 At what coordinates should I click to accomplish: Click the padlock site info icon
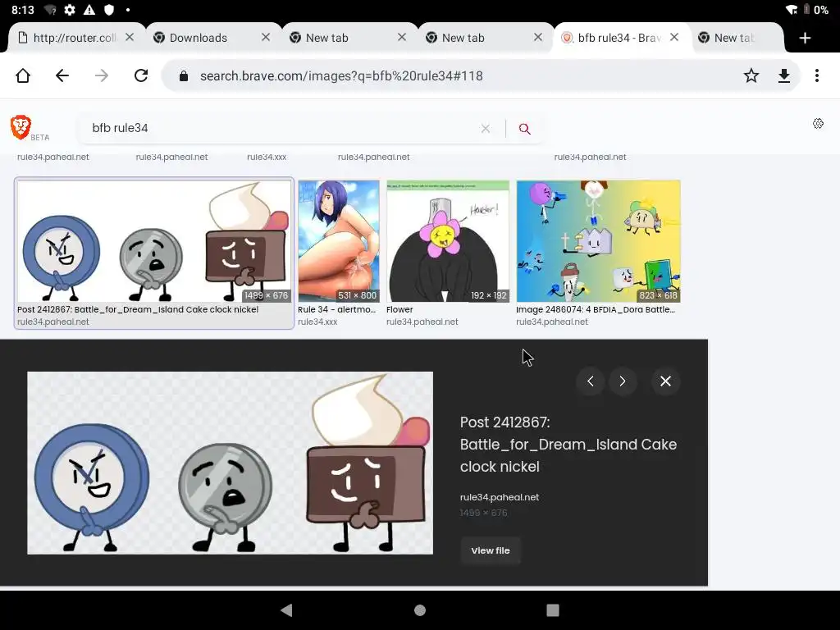click(x=184, y=76)
